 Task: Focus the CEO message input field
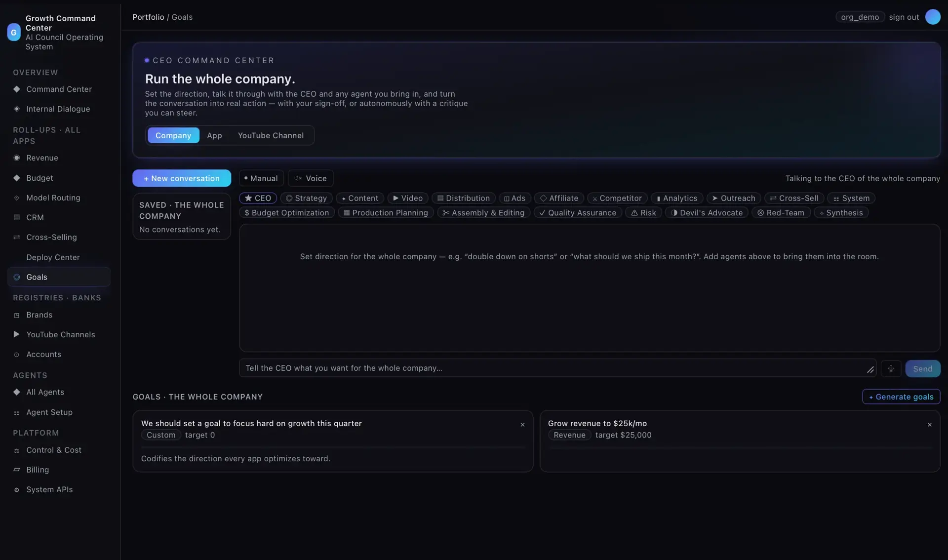pos(557,368)
